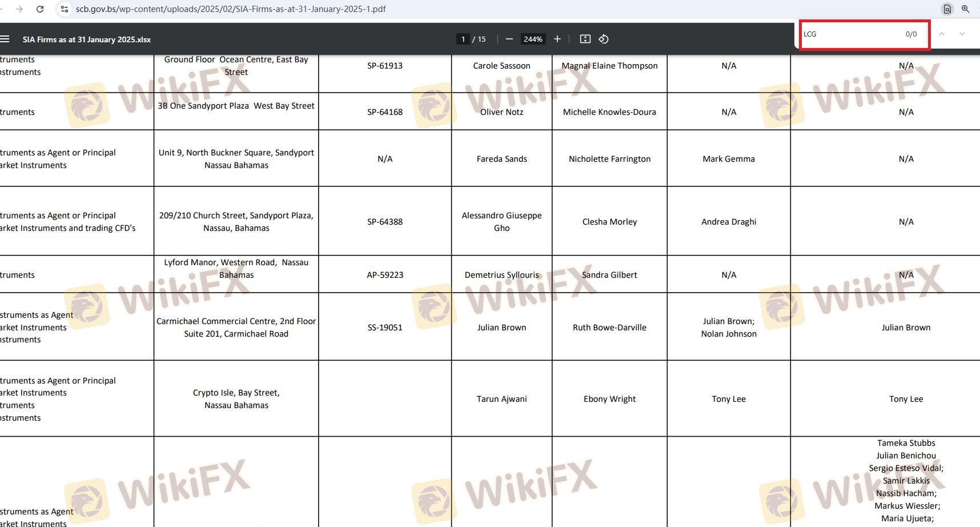Click the SP-64388 table cell
This screenshot has width=980, height=527.
[x=385, y=222]
